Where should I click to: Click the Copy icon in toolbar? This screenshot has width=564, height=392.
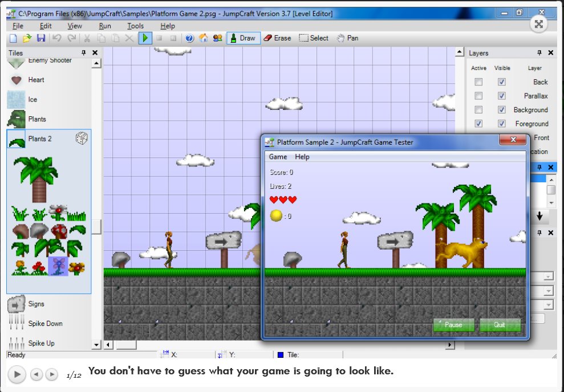tap(102, 38)
